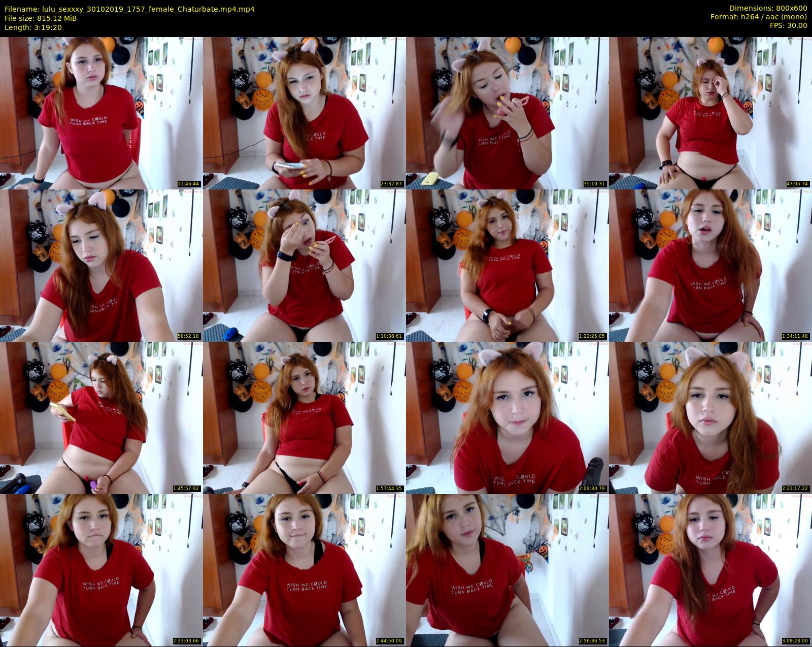Click the frame stamped 2:21:17.22
Image resolution: width=812 pixels, height=647 pixels.
click(x=710, y=418)
